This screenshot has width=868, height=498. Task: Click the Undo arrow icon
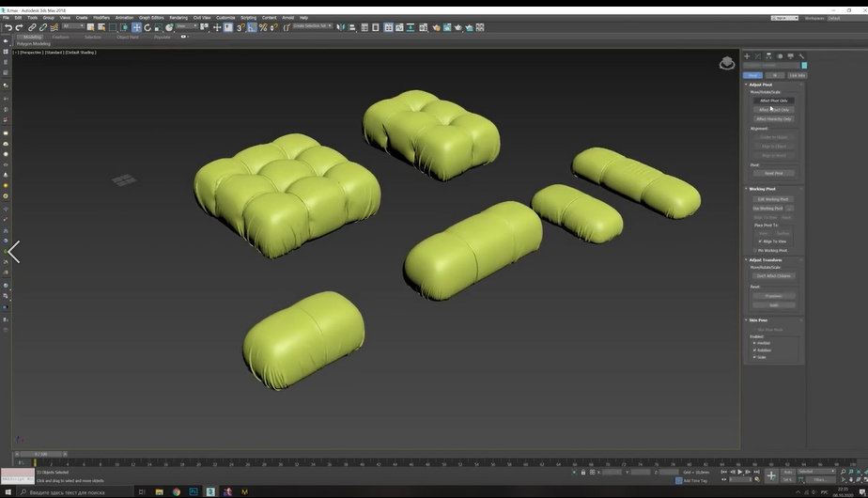(8, 27)
